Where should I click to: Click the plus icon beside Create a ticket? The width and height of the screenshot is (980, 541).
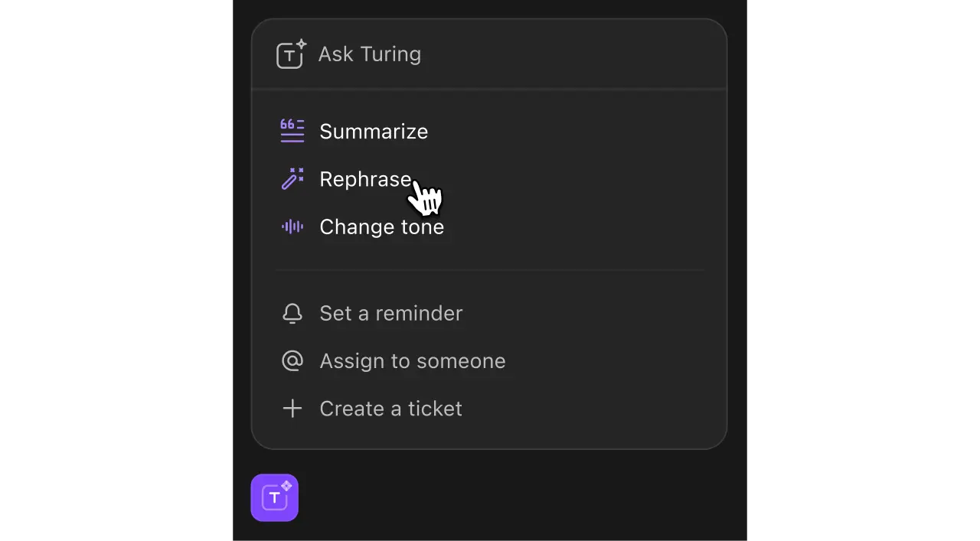pyautogui.click(x=292, y=408)
